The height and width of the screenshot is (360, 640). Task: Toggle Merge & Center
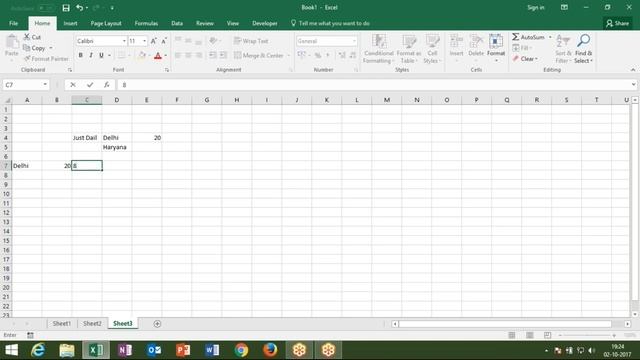coord(259,55)
